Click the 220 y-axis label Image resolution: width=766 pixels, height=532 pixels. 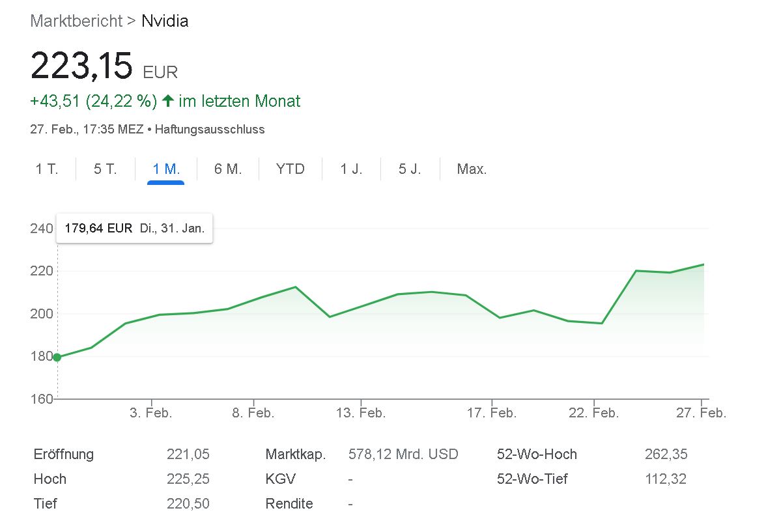pyautogui.click(x=42, y=271)
